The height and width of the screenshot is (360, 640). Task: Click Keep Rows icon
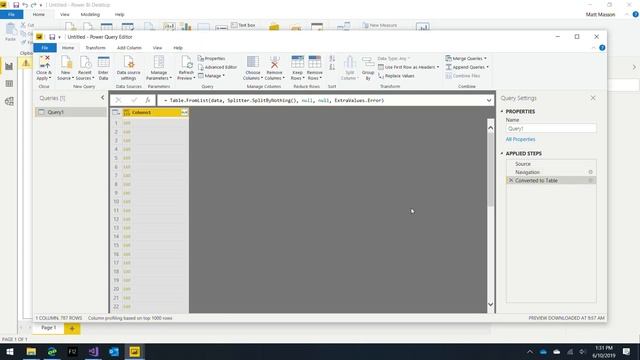tap(298, 62)
